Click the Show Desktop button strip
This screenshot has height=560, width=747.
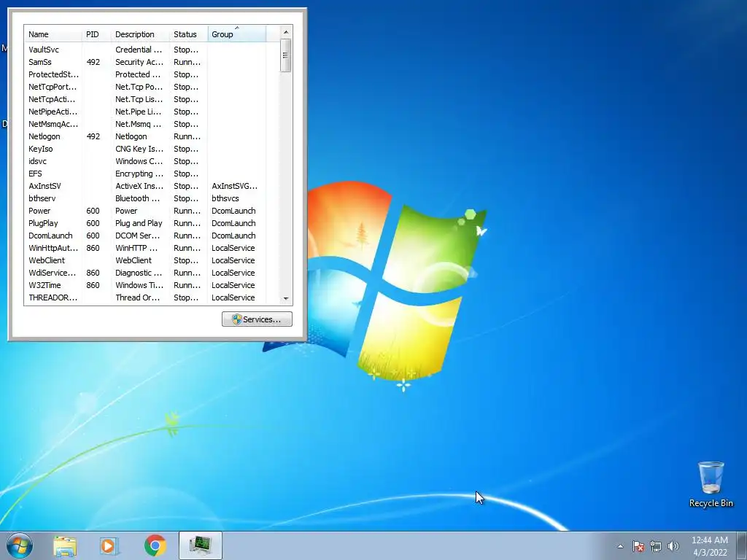[742, 545]
